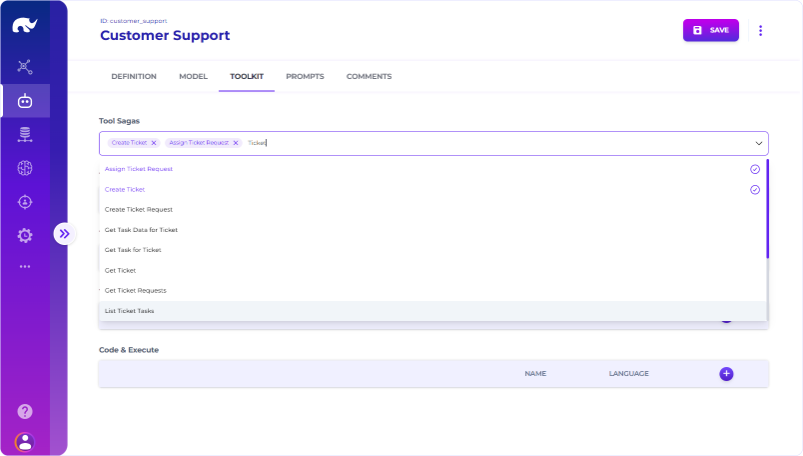Image resolution: width=803 pixels, height=456 pixels.
Task: Remove the Assign Ticket Request chip
Action: 236,143
